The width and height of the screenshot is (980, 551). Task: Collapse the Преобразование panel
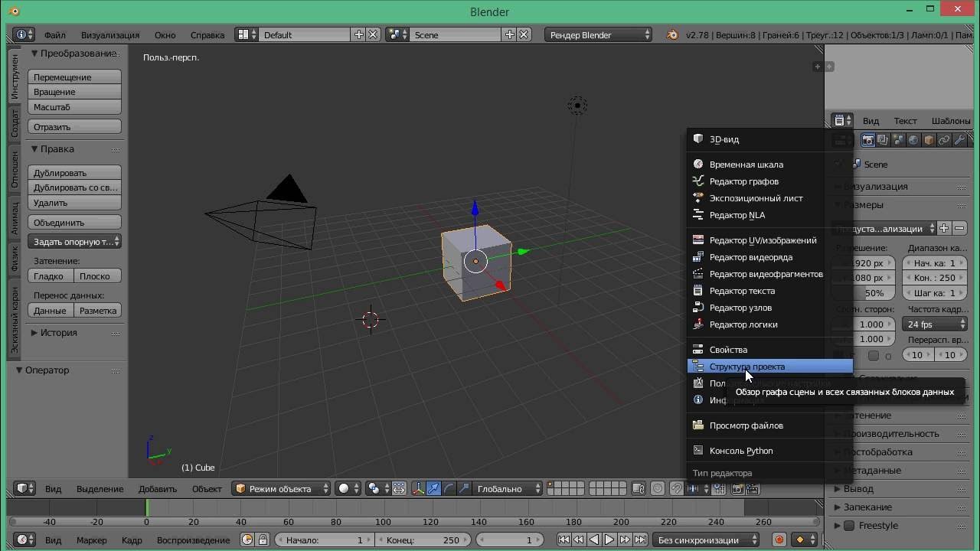(34, 54)
